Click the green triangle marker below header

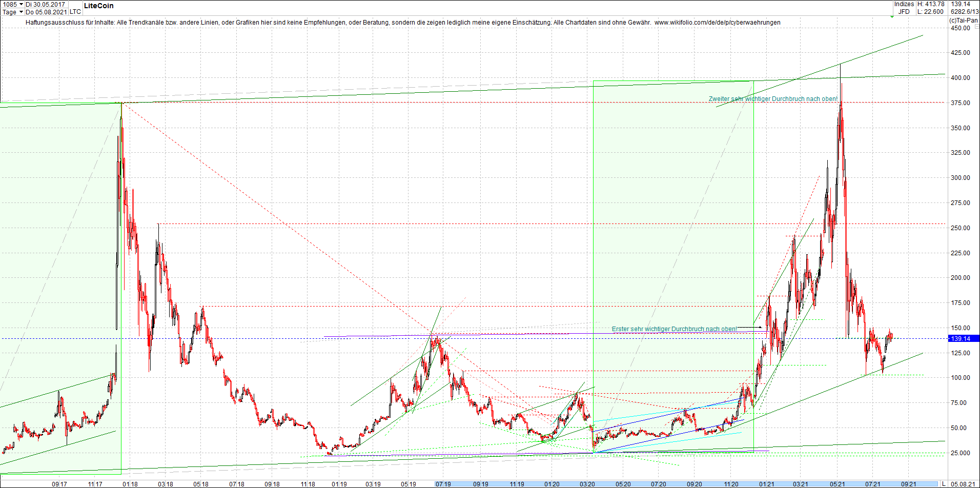892,17
